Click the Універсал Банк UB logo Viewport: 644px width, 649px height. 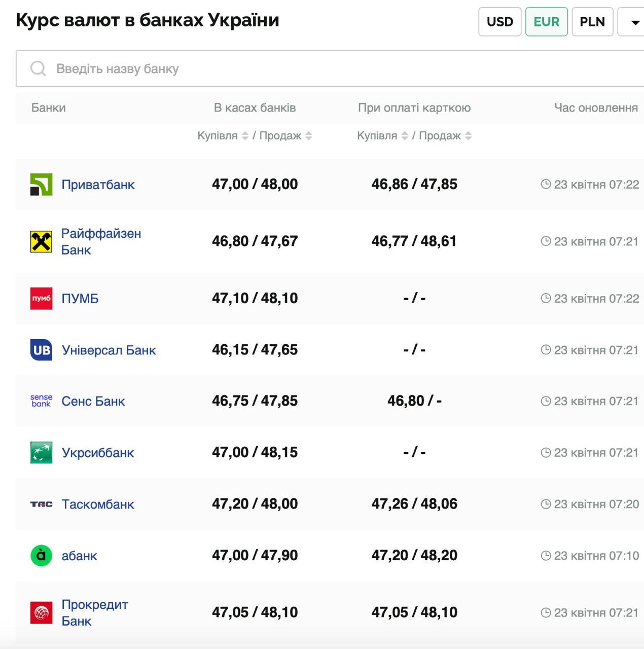(x=41, y=350)
